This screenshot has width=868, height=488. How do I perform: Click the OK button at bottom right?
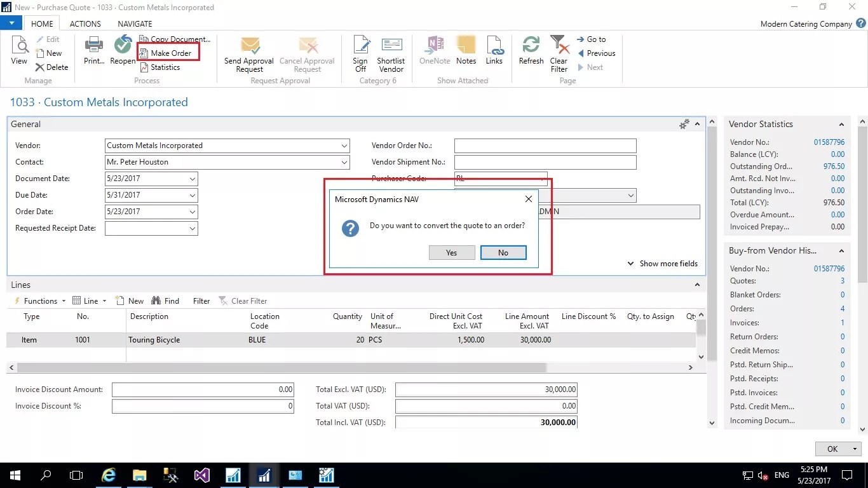tap(831, 449)
